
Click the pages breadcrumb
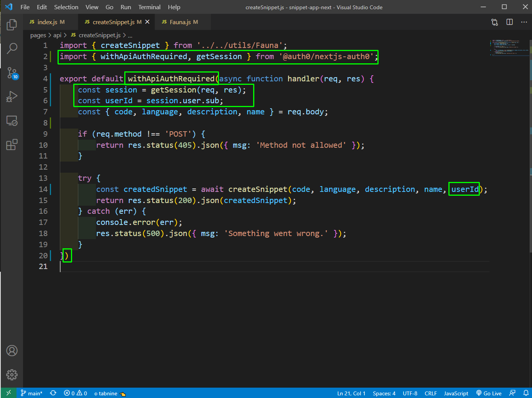point(38,35)
